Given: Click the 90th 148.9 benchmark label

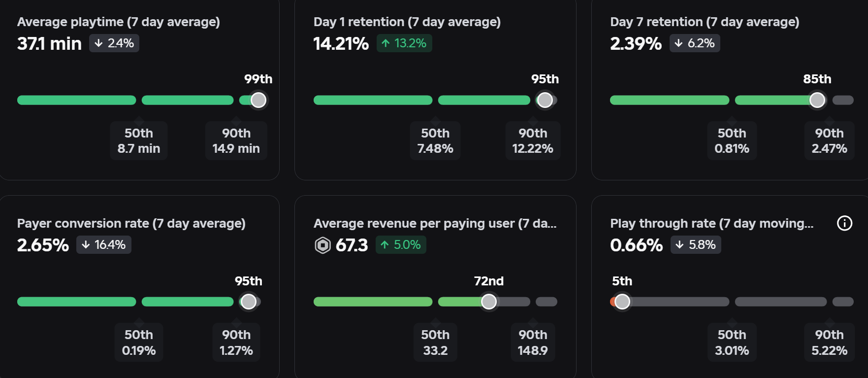Looking at the screenshot, I should click(533, 343).
